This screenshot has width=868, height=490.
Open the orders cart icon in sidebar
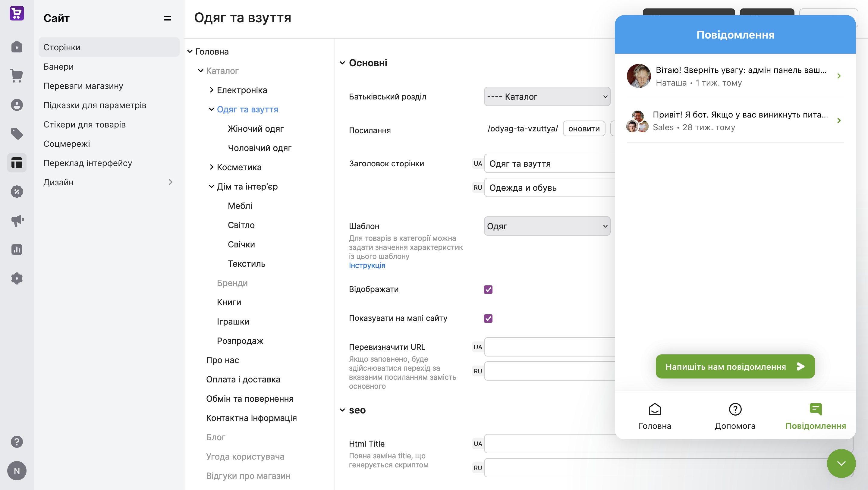point(17,75)
